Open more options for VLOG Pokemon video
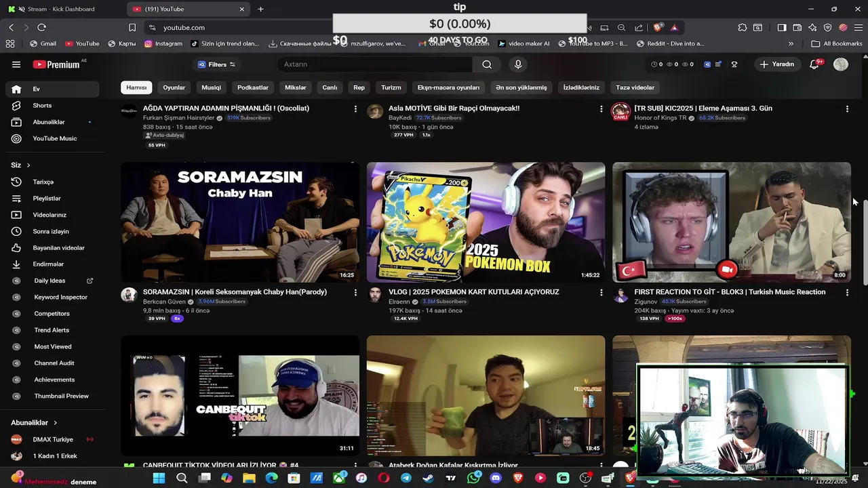The width and height of the screenshot is (868, 488). (x=601, y=292)
